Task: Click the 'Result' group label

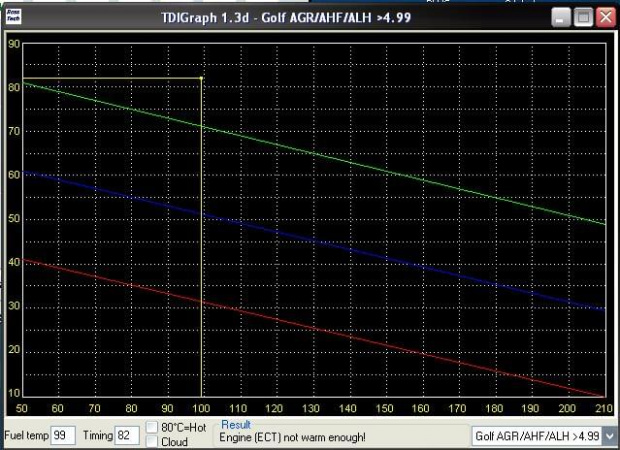Action: click(x=236, y=425)
